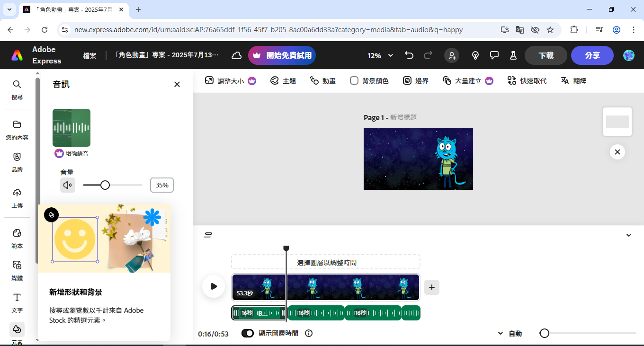Click the audio volume slider handle
Image resolution: width=644 pixels, height=346 pixels.
105,185
